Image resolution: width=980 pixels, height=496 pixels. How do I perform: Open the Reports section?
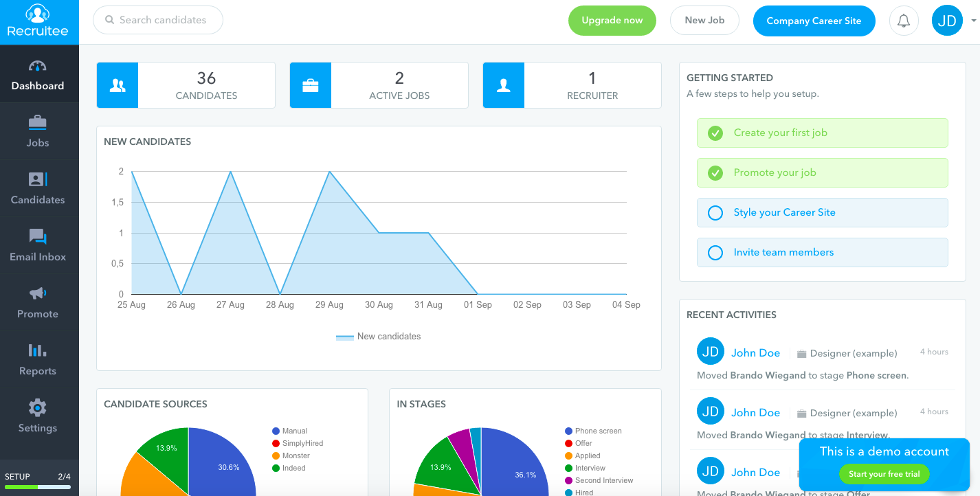click(39, 359)
